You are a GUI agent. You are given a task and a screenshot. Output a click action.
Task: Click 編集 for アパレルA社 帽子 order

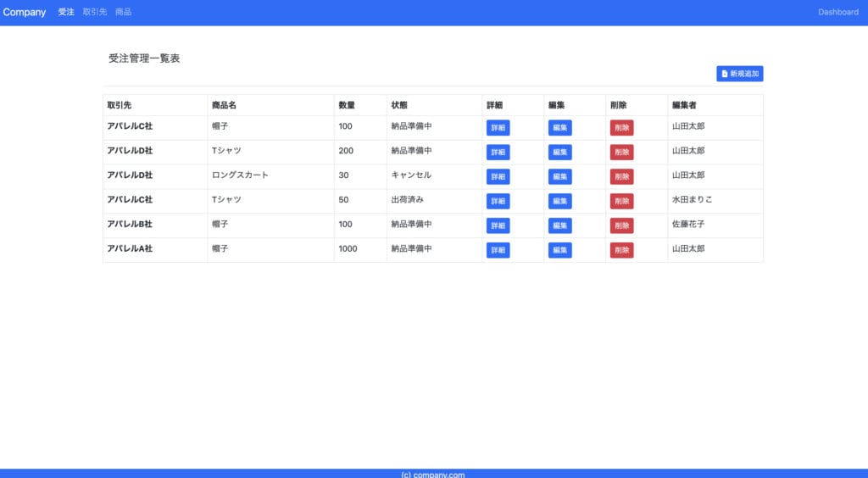click(559, 250)
